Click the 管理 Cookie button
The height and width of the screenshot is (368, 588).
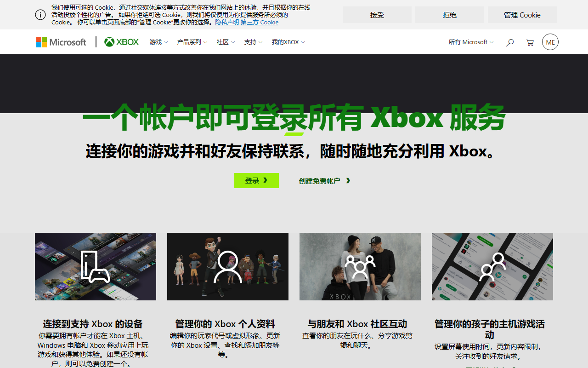pos(522,15)
